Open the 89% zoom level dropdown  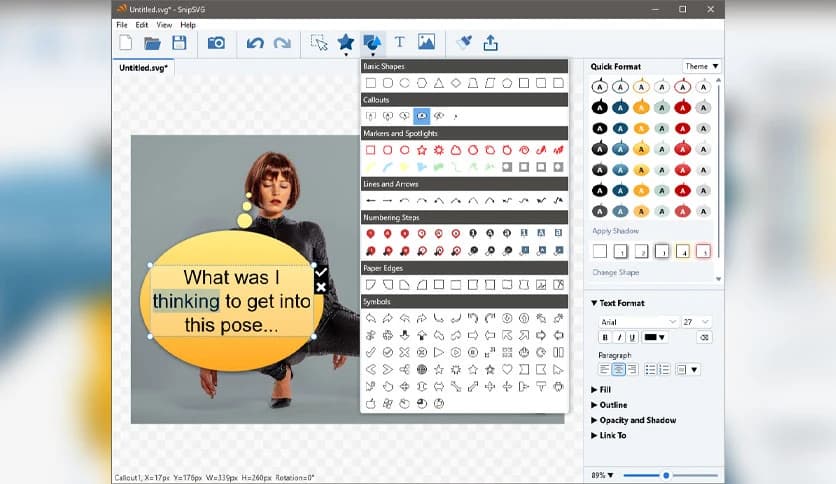point(602,475)
